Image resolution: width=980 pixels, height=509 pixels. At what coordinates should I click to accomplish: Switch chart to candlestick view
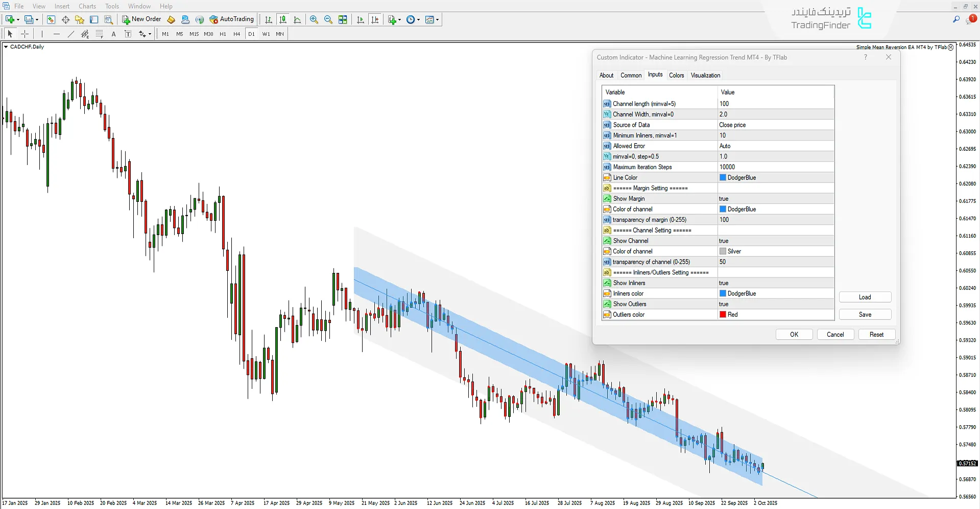(283, 19)
